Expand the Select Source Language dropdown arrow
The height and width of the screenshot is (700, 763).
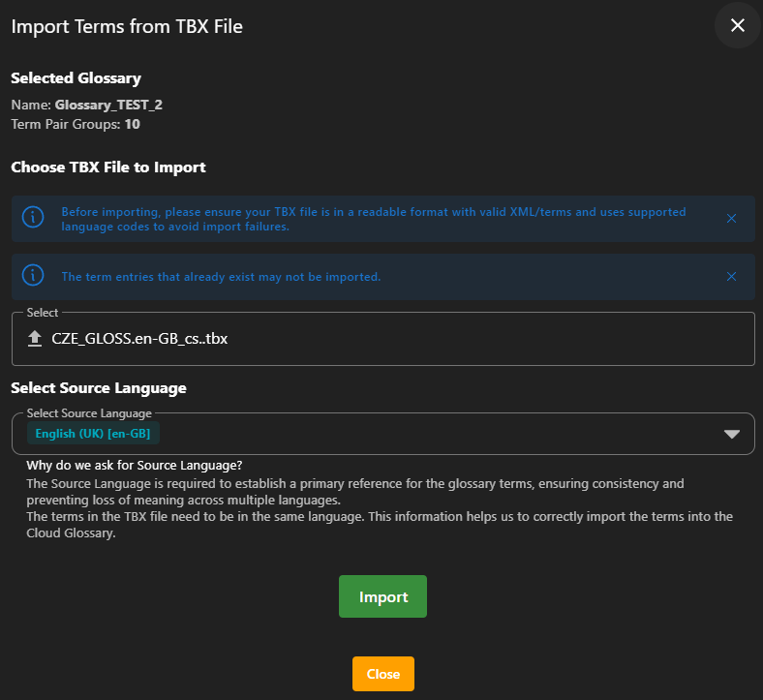732,434
